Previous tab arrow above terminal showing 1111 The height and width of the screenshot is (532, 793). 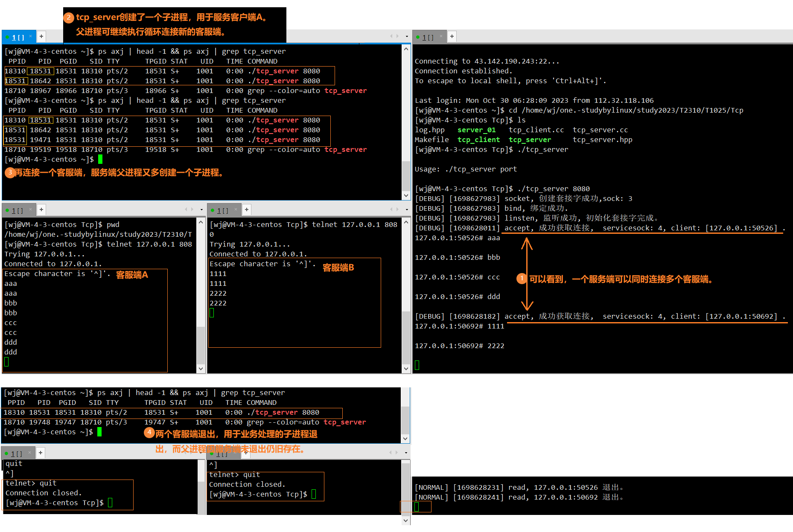[391, 209]
